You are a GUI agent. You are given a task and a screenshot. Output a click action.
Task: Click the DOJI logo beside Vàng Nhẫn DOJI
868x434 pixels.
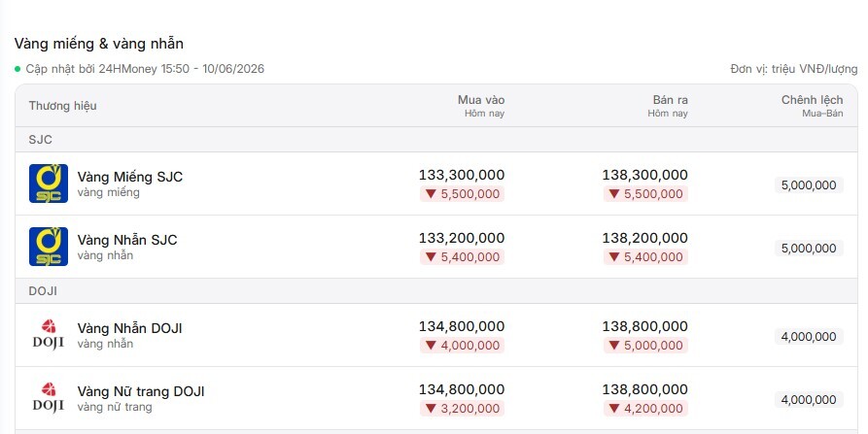tap(49, 335)
